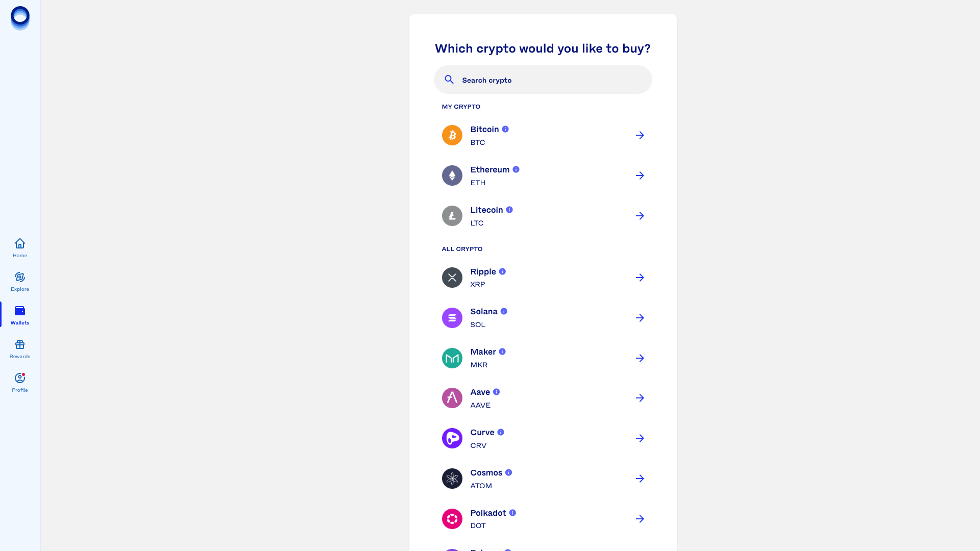
Task: Click the Bitcoin BTC info icon
Action: [x=506, y=129]
